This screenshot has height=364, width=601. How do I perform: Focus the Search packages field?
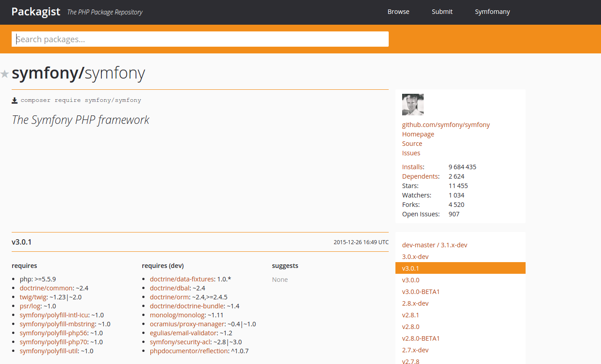coord(200,39)
